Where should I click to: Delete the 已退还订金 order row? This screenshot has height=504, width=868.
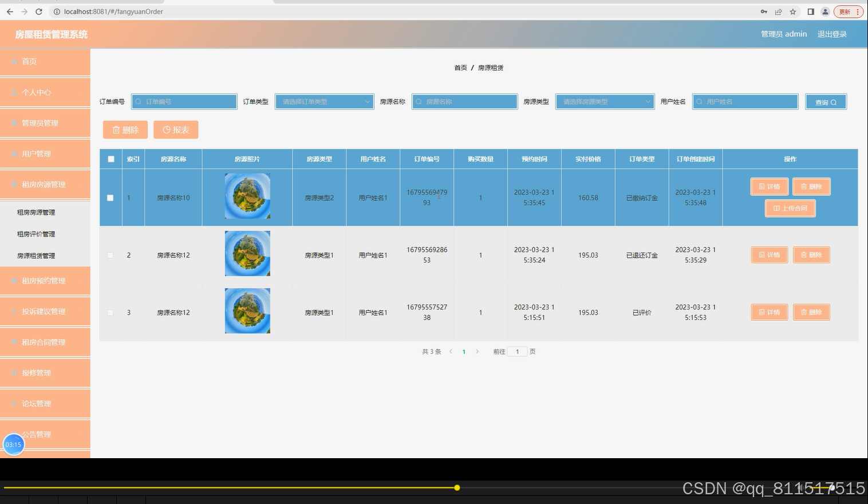(811, 255)
